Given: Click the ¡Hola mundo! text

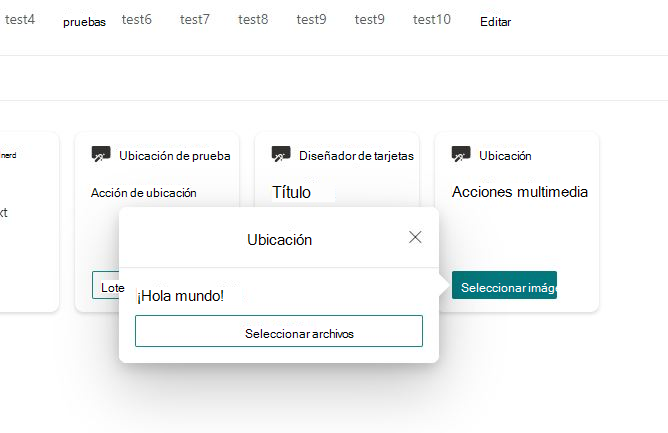Looking at the screenshot, I should pyautogui.click(x=180, y=296).
